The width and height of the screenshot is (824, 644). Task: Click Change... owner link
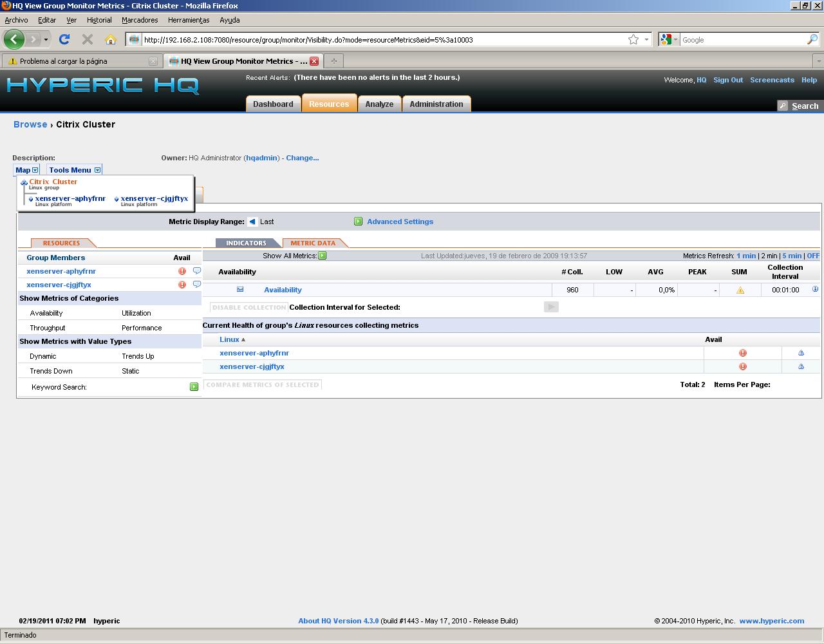[x=303, y=158]
